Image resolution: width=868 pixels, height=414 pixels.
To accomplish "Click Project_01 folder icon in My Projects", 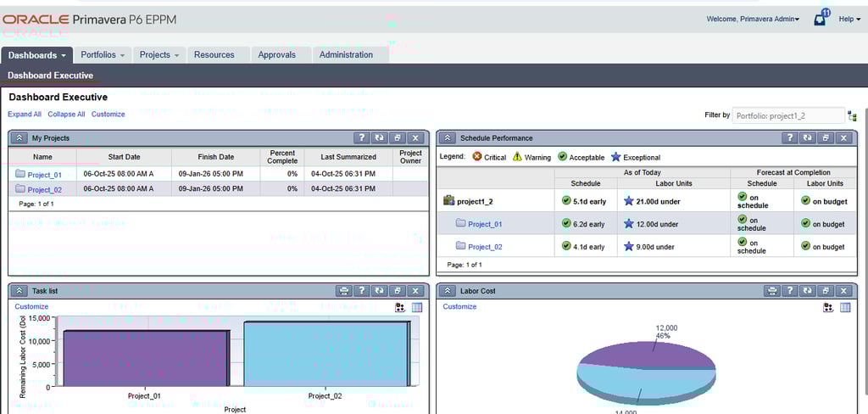I will [x=20, y=174].
